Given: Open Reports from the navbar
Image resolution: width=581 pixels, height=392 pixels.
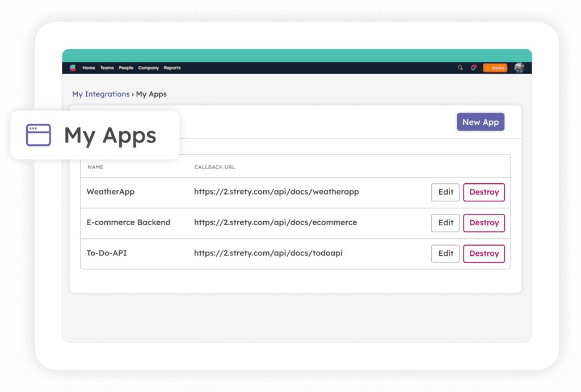Looking at the screenshot, I should point(172,68).
